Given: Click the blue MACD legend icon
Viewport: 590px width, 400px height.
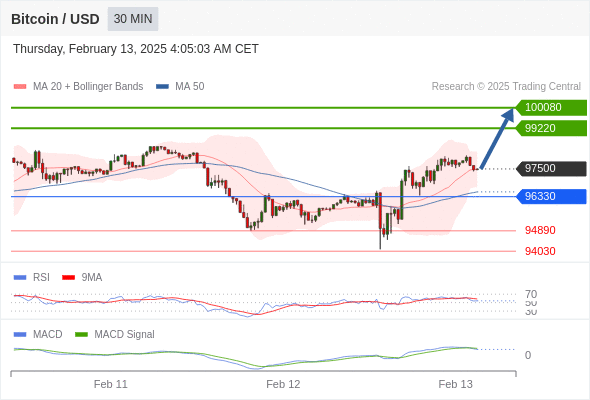Looking at the screenshot, I should pyautogui.click(x=20, y=335).
